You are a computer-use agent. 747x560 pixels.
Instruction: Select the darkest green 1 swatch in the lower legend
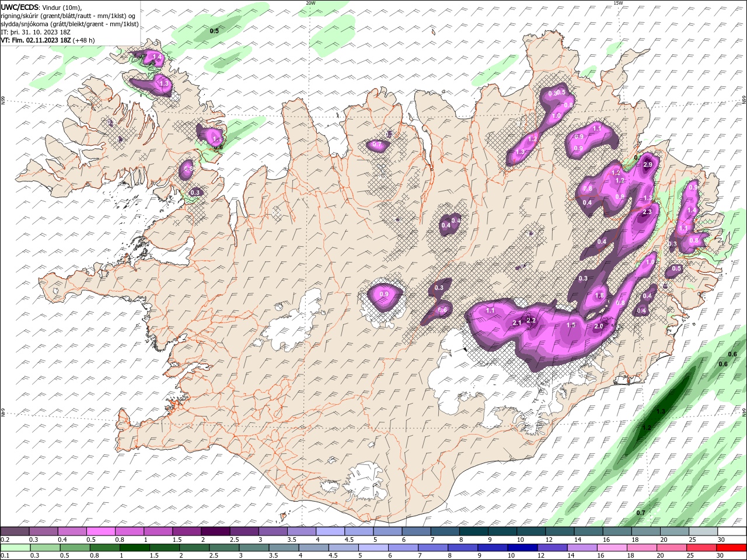(135, 548)
